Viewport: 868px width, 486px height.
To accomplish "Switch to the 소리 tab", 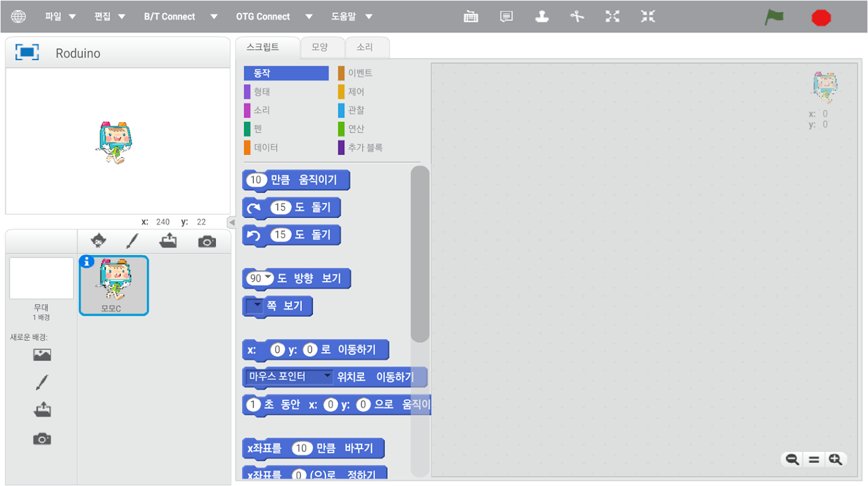I will (365, 47).
